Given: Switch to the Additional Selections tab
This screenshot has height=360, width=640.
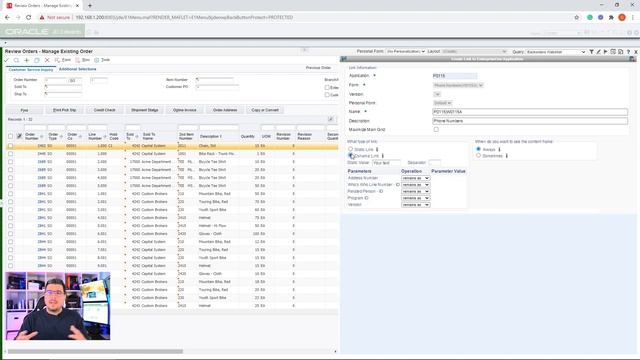Looking at the screenshot, I should point(78,69).
